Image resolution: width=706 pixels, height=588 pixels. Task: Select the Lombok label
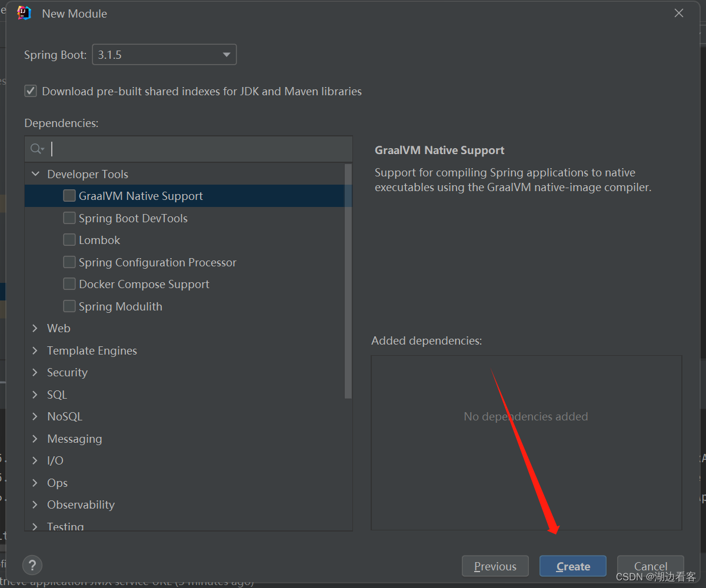pos(99,240)
